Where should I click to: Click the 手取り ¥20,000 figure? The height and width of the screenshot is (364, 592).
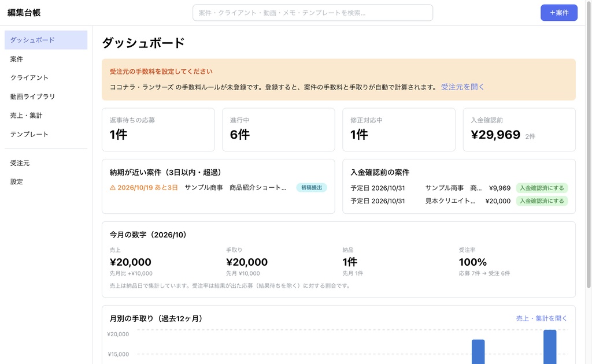coord(247,262)
